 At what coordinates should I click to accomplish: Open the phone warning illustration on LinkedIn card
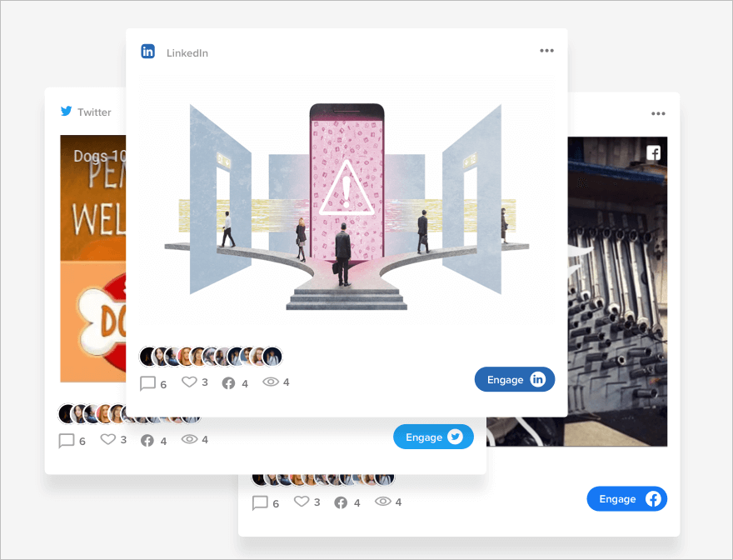pyautogui.click(x=347, y=205)
